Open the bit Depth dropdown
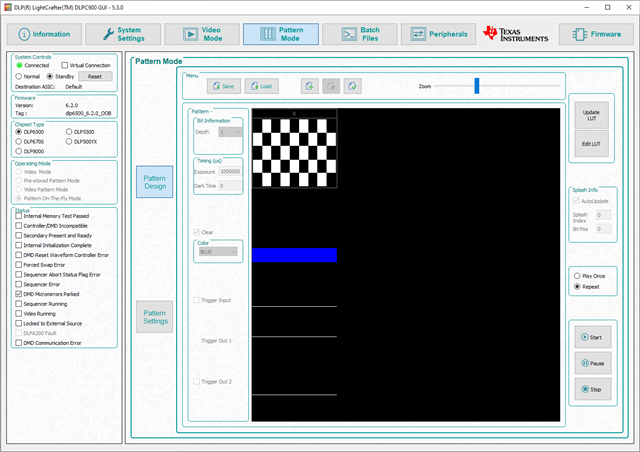 click(x=230, y=132)
